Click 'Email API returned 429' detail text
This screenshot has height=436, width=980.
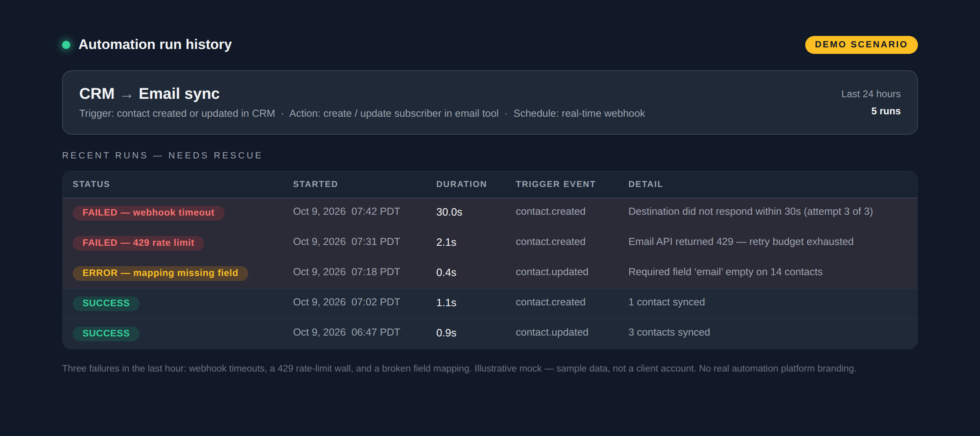pyautogui.click(x=681, y=242)
